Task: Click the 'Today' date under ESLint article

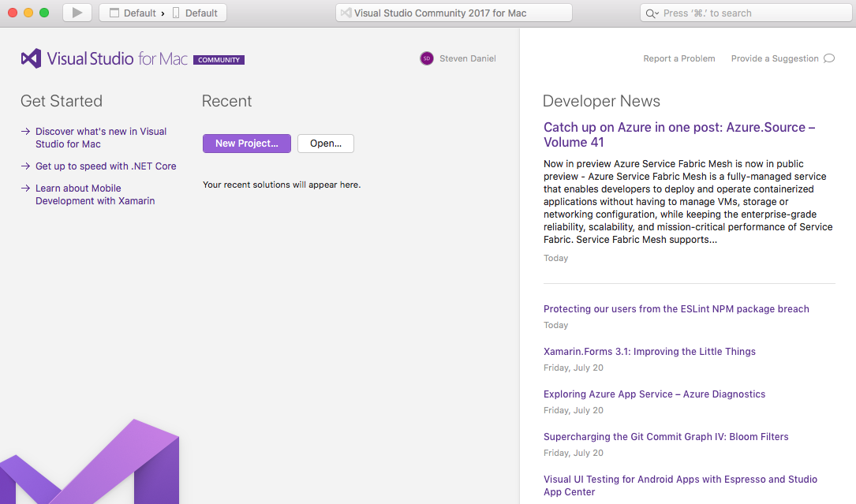Action: coord(555,326)
